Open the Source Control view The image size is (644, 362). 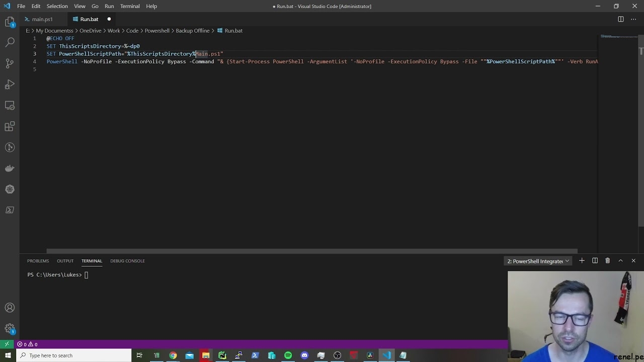tap(10, 63)
